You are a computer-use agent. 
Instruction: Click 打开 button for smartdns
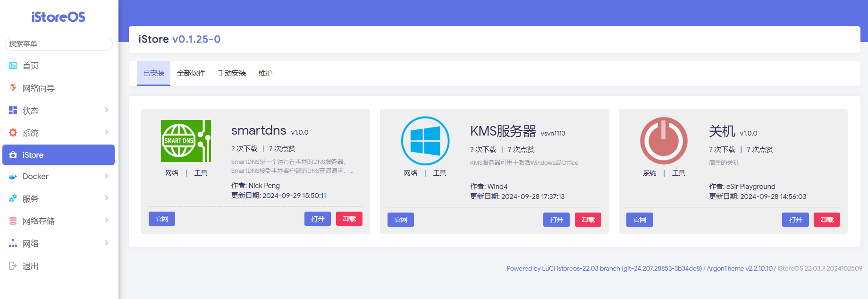318,219
